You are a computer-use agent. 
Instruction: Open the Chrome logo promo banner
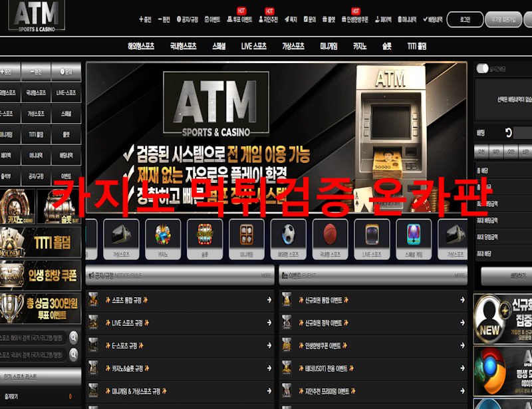(x=503, y=371)
